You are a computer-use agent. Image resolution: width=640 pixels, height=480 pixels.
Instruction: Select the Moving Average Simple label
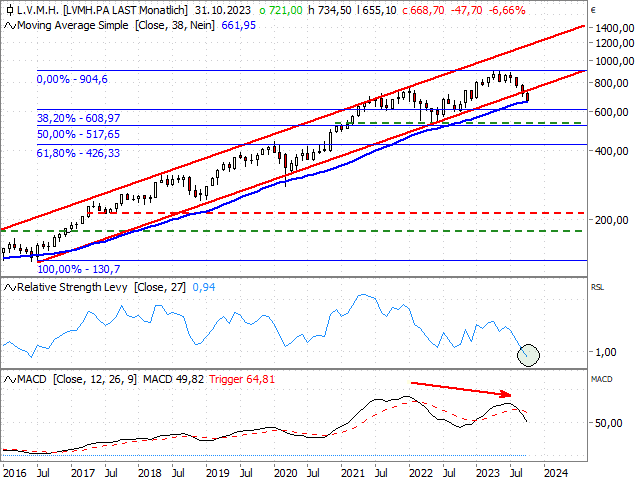point(73,26)
